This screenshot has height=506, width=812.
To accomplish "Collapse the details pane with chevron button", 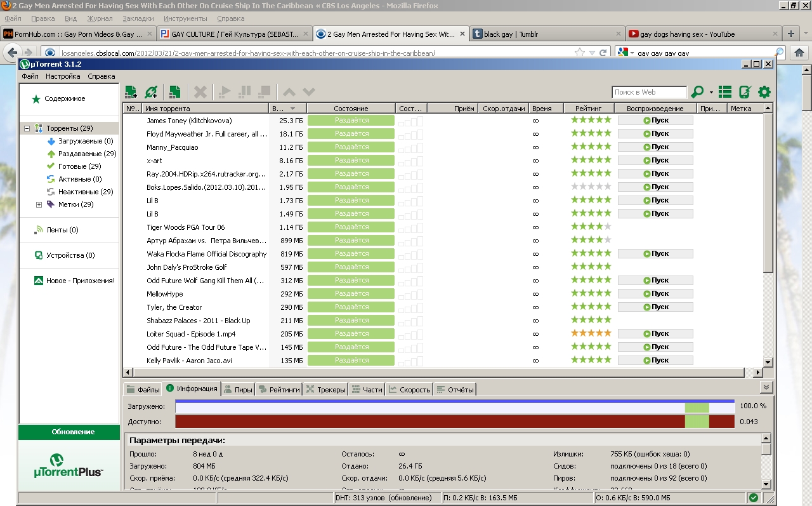I will (x=766, y=387).
